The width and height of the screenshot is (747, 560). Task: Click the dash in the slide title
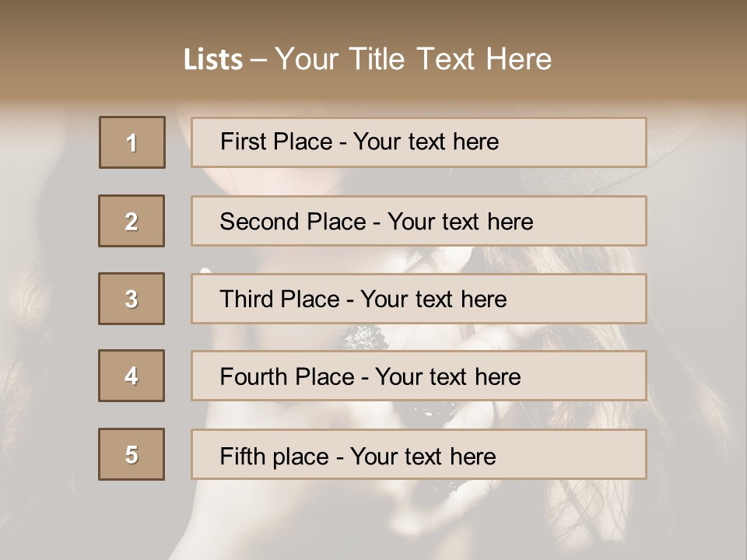click(x=258, y=60)
